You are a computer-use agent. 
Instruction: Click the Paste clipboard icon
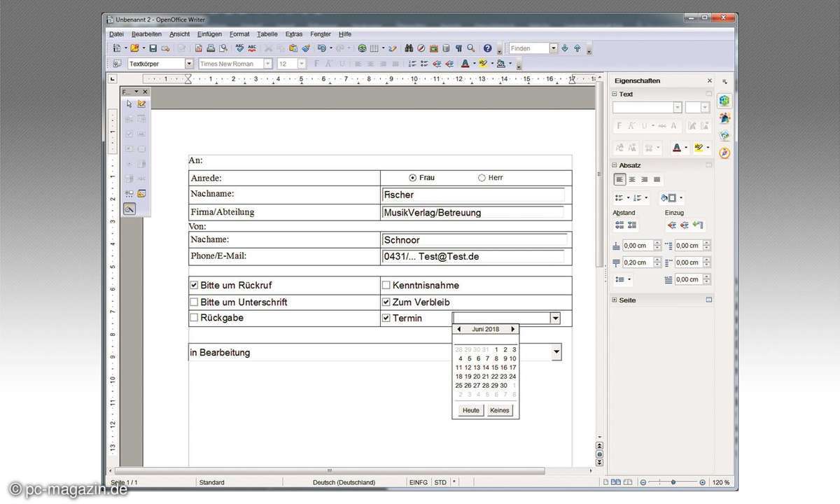[293, 48]
